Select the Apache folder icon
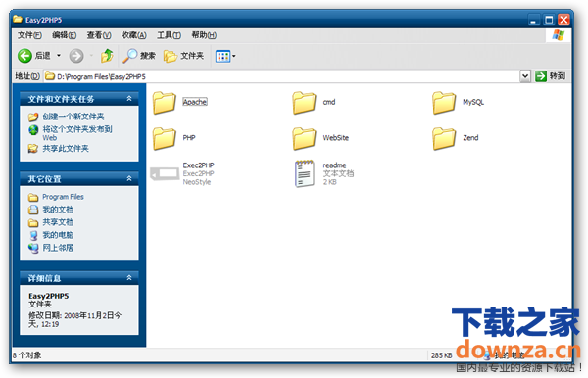 (x=165, y=102)
